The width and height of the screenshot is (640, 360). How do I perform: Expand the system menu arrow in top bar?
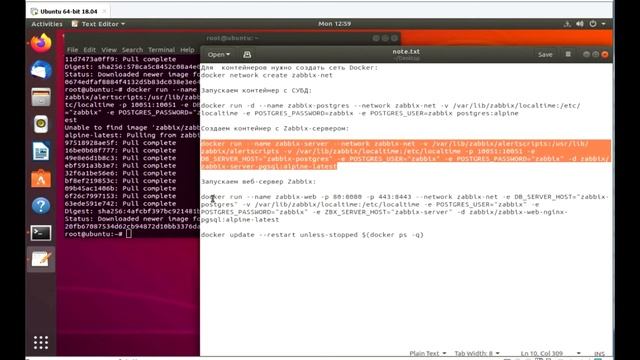point(604,24)
